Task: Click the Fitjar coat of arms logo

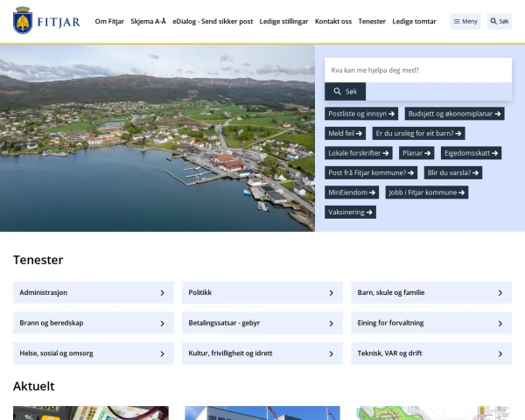Action: pos(24,21)
